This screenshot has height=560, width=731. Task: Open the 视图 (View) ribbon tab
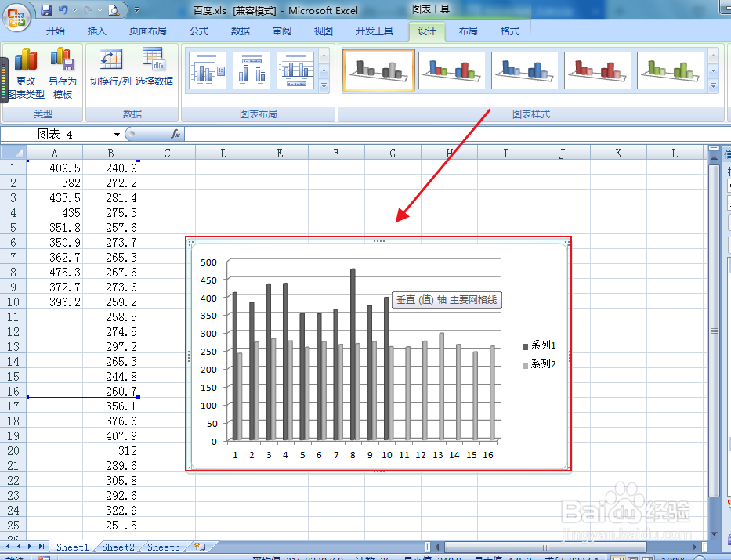click(323, 31)
